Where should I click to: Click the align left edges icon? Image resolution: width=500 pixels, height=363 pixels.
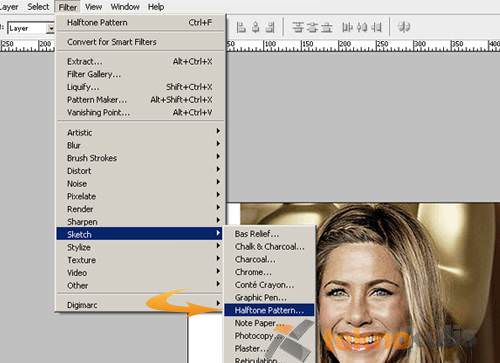(241, 27)
